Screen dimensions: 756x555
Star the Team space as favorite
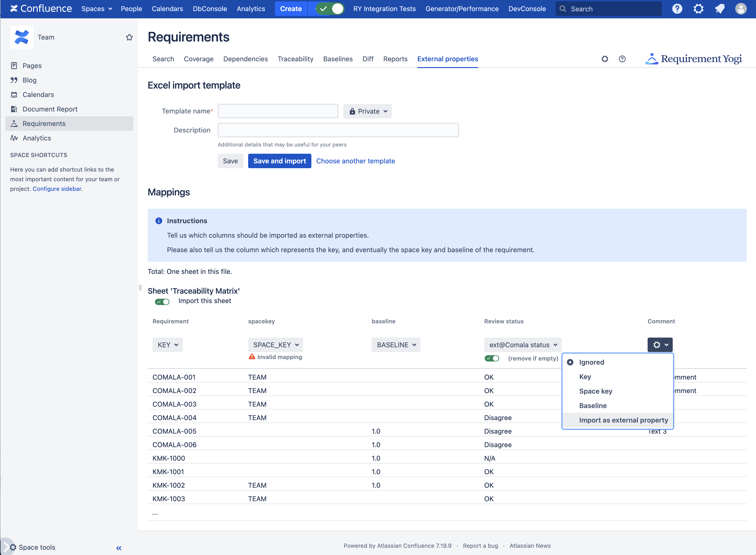(129, 37)
